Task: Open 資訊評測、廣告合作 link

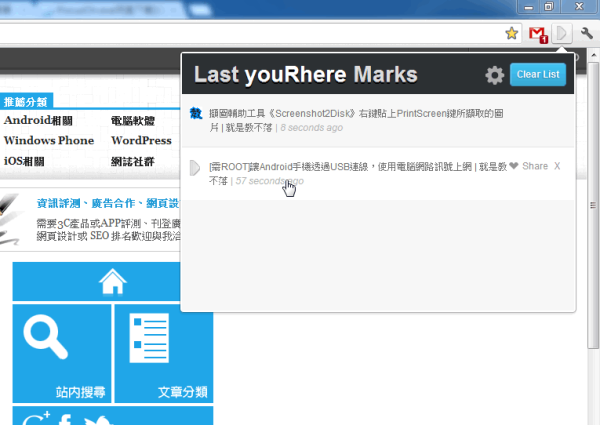Action: pyautogui.click(x=108, y=203)
